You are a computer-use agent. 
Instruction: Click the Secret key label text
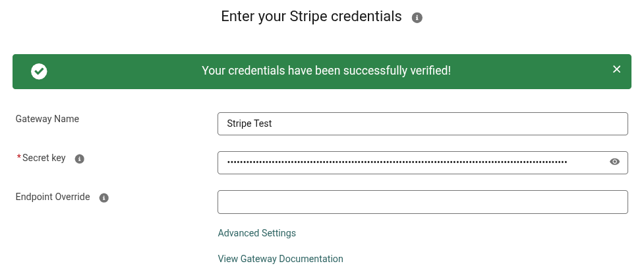[44, 158]
